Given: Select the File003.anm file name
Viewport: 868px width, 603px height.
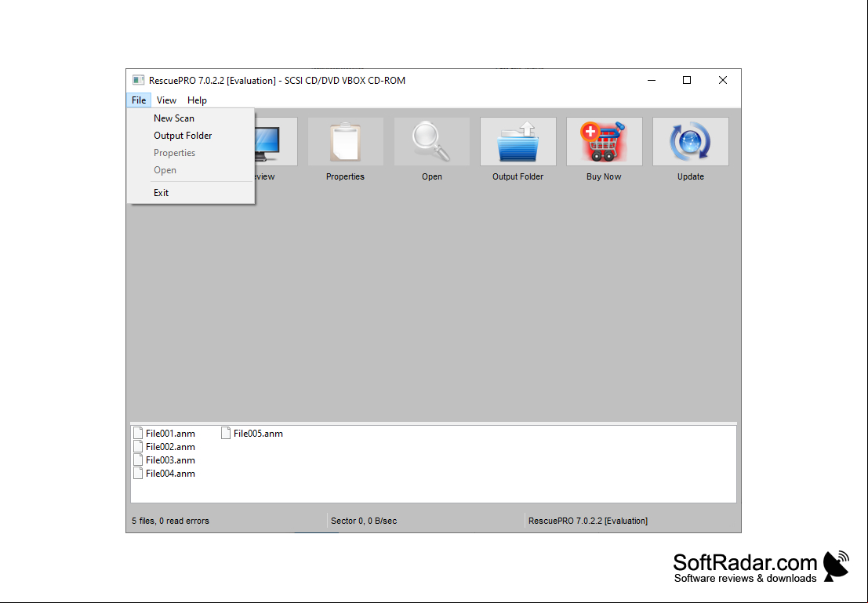Looking at the screenshot, I should (170, 460).
